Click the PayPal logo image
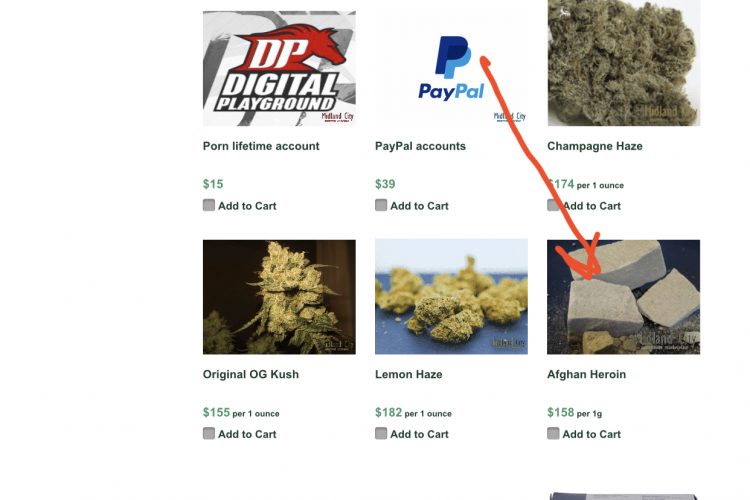This screenshot has width=750, height=500. (452, 68)
